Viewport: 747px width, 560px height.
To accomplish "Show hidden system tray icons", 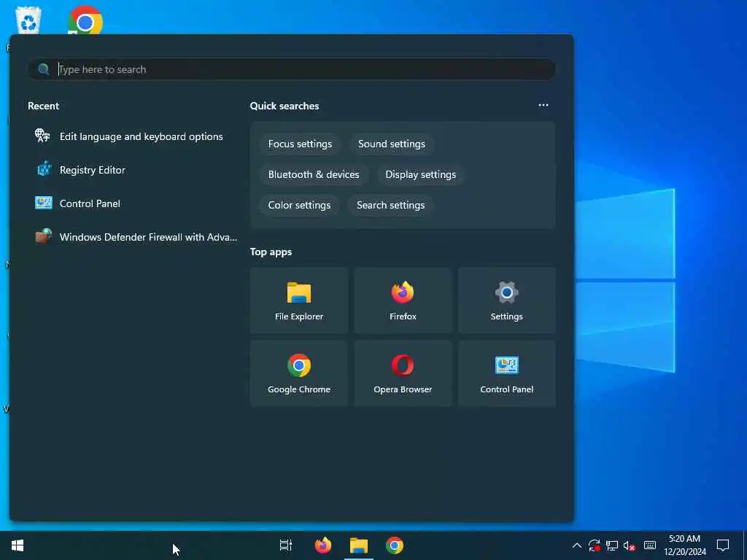I will coord(576,545).
